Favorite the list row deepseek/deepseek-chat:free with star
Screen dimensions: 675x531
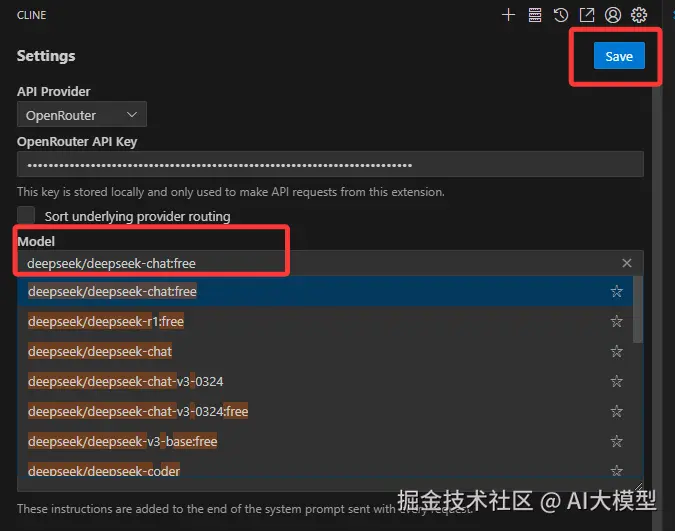coord(616,292)
